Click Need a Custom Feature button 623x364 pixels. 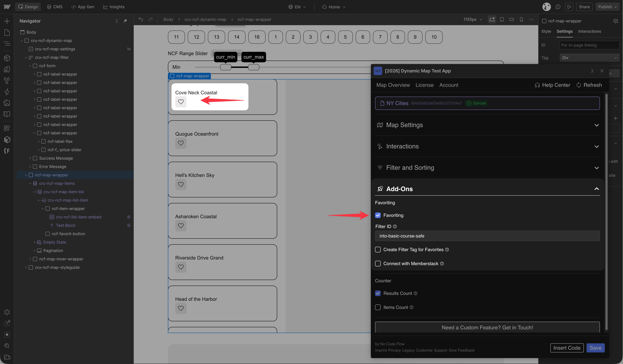[487, 327]
